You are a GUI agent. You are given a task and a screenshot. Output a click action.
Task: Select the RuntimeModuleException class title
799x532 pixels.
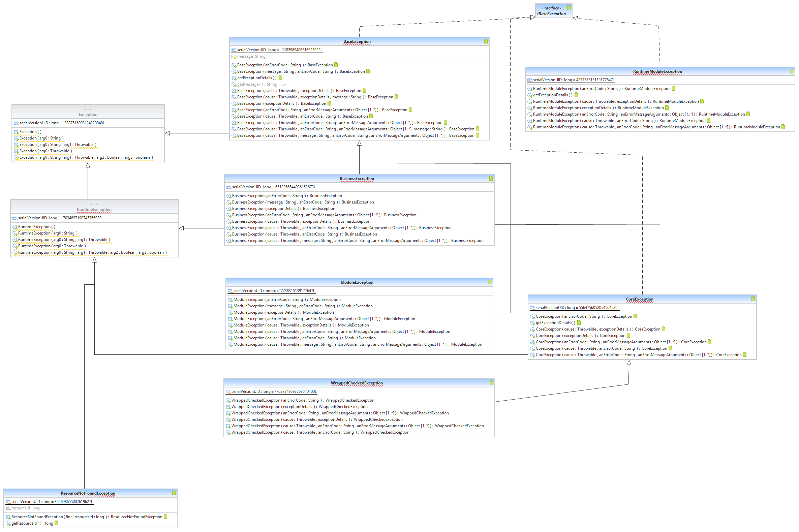coord(657,71)
